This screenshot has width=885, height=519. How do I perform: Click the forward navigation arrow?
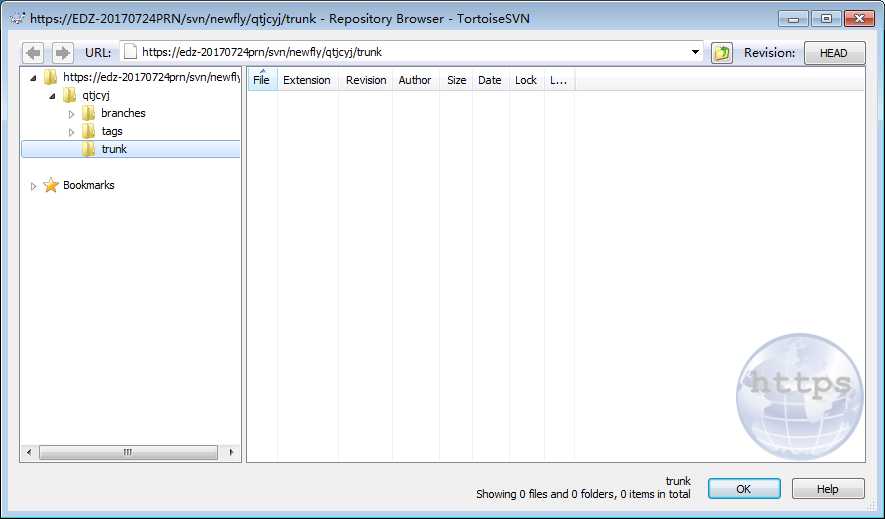[x=63, y=53]
